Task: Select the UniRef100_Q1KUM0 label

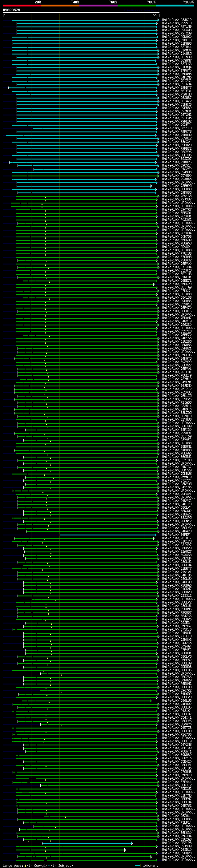Action: (x=177, y=135)
